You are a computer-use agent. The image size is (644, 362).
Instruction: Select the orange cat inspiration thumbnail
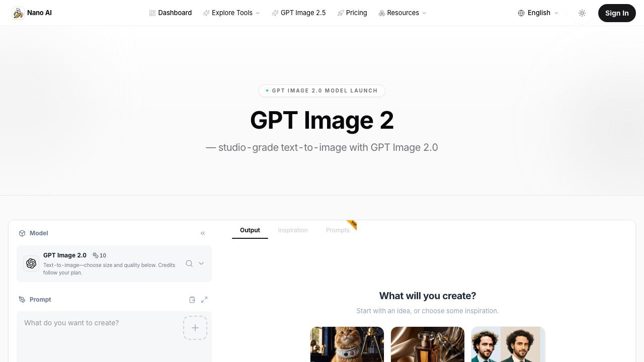pos(347,344)
